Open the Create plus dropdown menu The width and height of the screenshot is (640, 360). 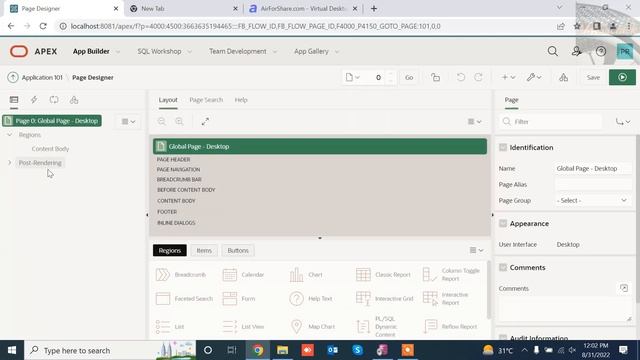point(508,77)
